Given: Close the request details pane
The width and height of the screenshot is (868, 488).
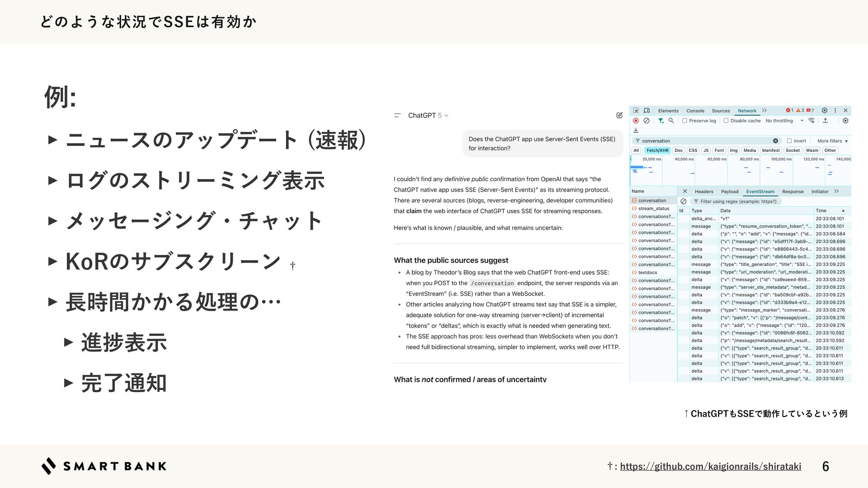Looking at the screenshot, I should coord(685,191).
